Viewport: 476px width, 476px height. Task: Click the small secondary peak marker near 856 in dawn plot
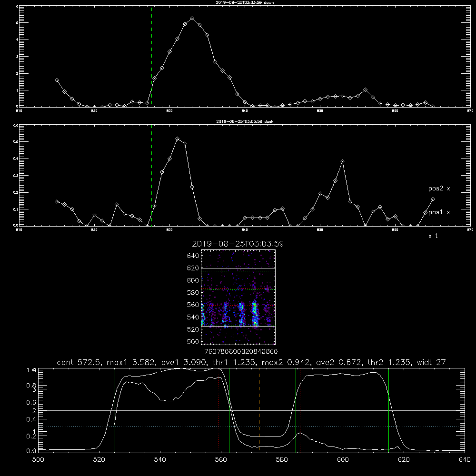click(365, 90)
